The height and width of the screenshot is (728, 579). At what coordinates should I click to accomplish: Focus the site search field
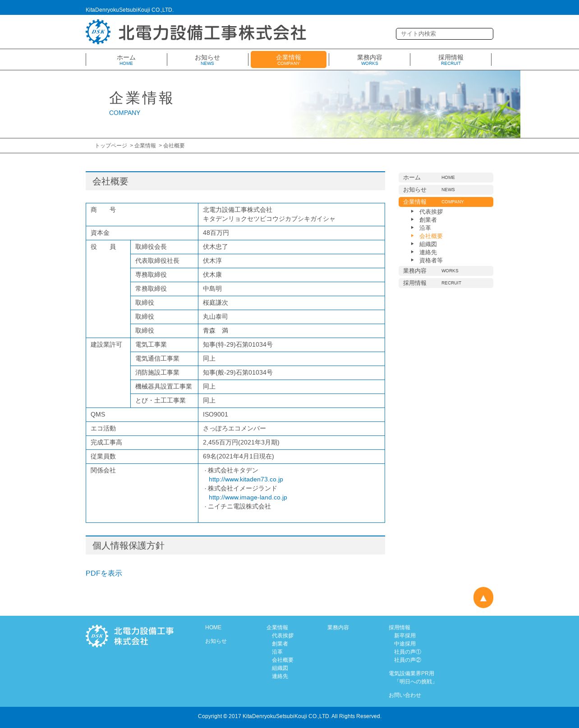444,34
